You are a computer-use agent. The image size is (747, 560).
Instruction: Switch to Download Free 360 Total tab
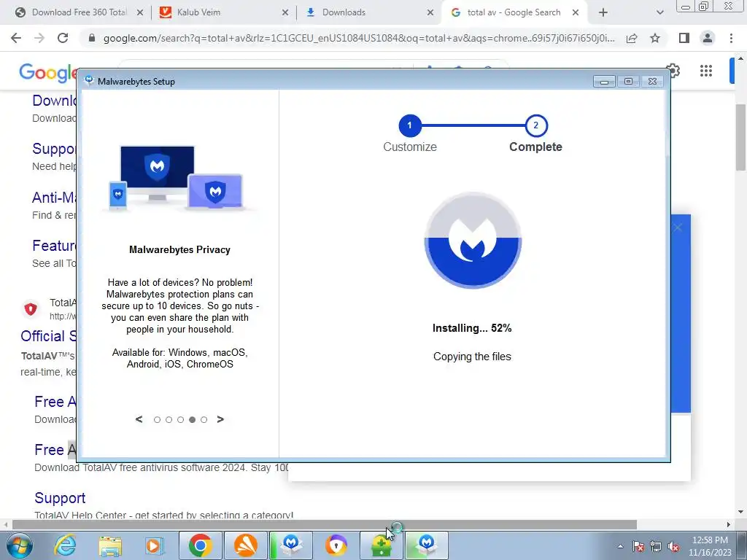pos(79,12)
